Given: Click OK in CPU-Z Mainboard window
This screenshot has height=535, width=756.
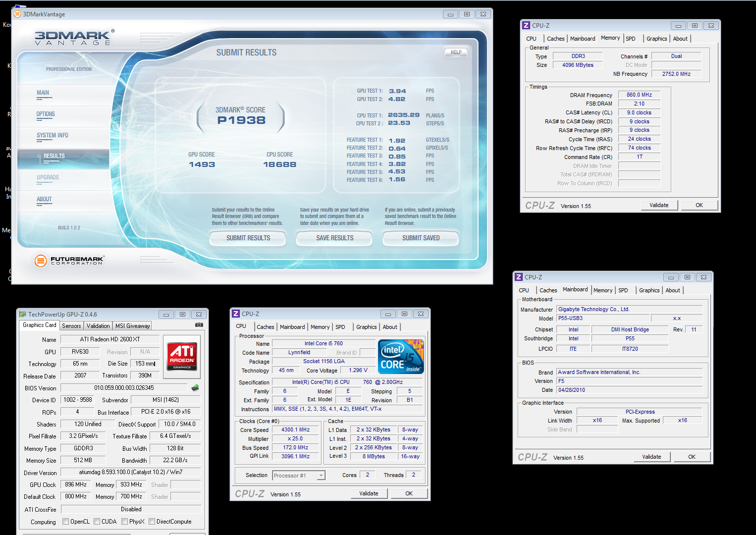Looking at the screenshot, I should click(692, 457).
